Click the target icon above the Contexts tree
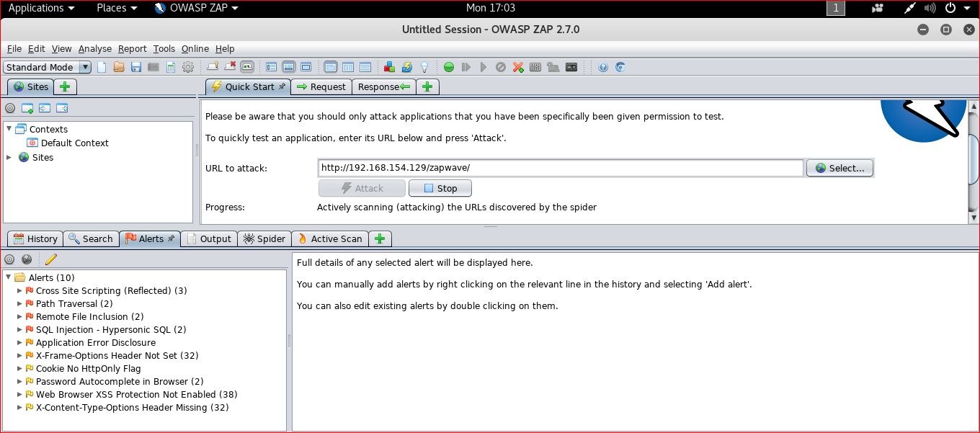This screenshot has height=433, width=980. click(10, 109)
